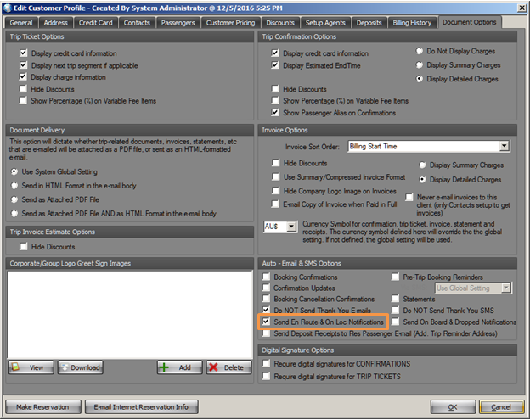Check Confirmation Updates option

[267, 288]
